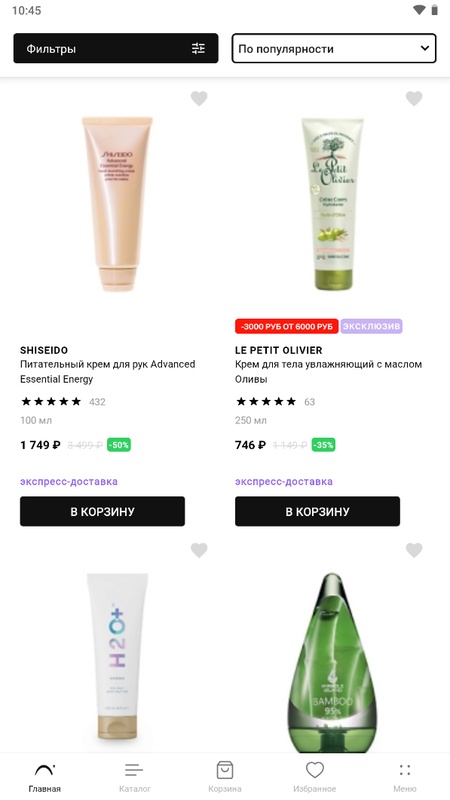Favorite the Shiseido hand cream with heart
The image size is (450, 800).
coord(199,98)
